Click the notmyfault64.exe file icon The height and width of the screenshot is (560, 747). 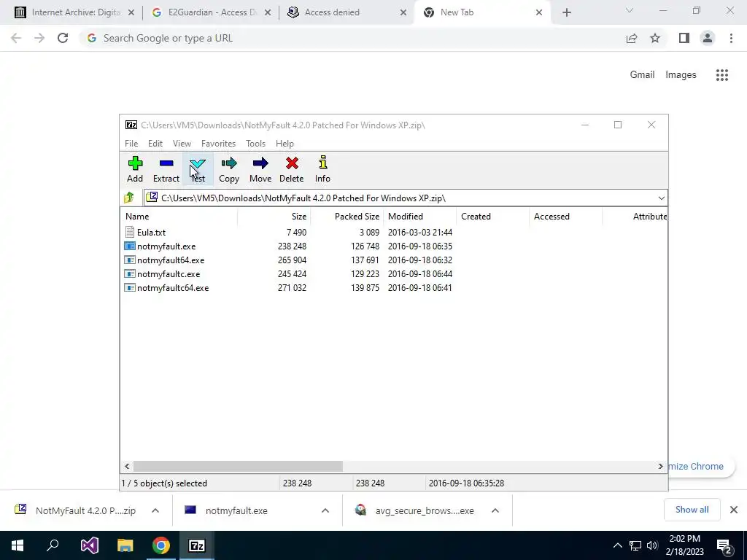click(x=130, y=260)
